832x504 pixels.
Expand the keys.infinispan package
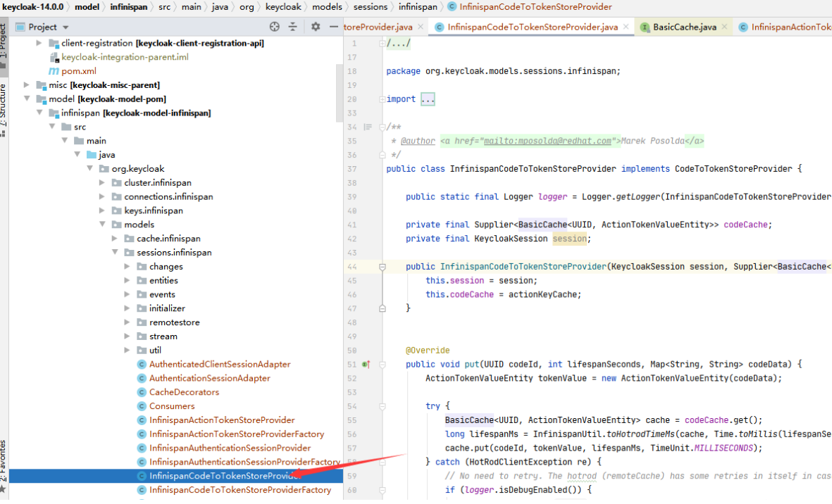(102, 210)
